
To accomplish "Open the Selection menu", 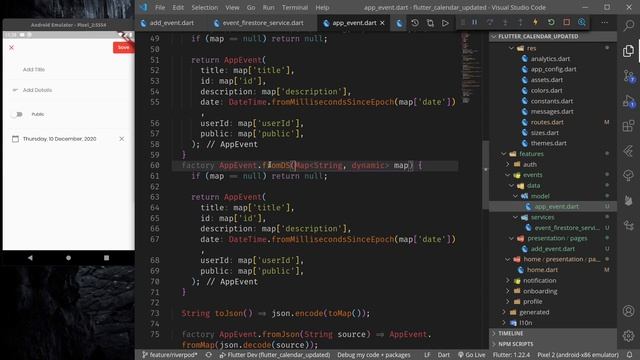I will point(204,7).
